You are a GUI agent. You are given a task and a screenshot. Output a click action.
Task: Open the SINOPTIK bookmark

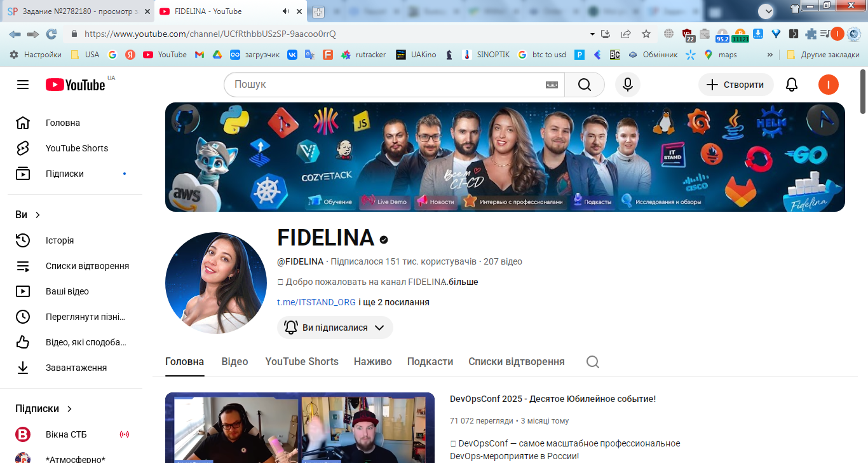(x=486, y=55)
